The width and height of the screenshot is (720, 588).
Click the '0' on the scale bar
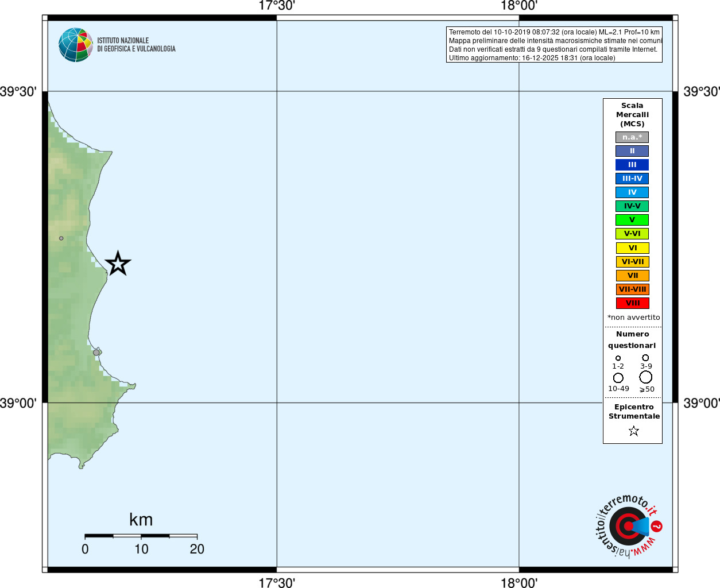coord(85,549)
